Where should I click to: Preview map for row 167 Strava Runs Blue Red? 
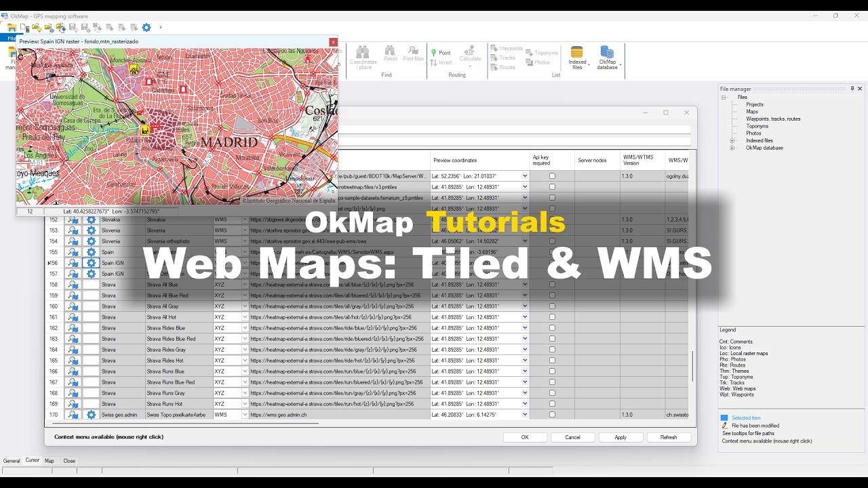coord(73,382)
